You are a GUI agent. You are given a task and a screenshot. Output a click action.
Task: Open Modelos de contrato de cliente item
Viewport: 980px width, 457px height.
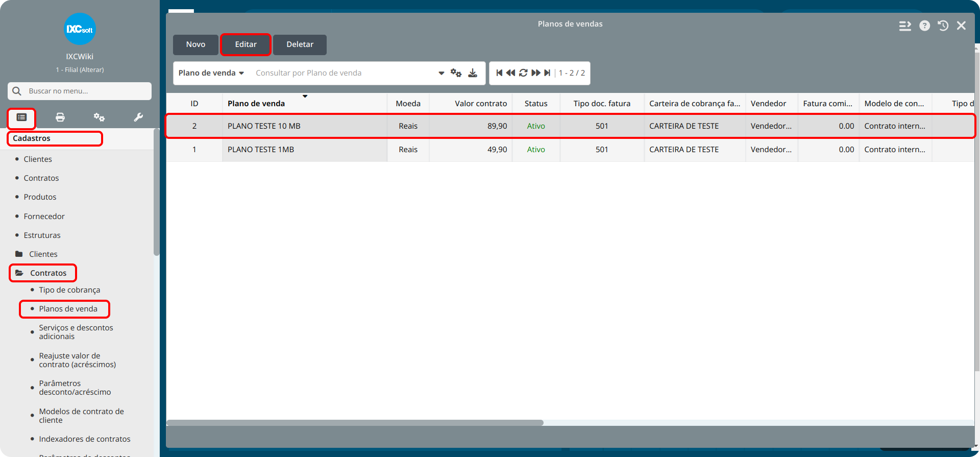click(82, 416)
